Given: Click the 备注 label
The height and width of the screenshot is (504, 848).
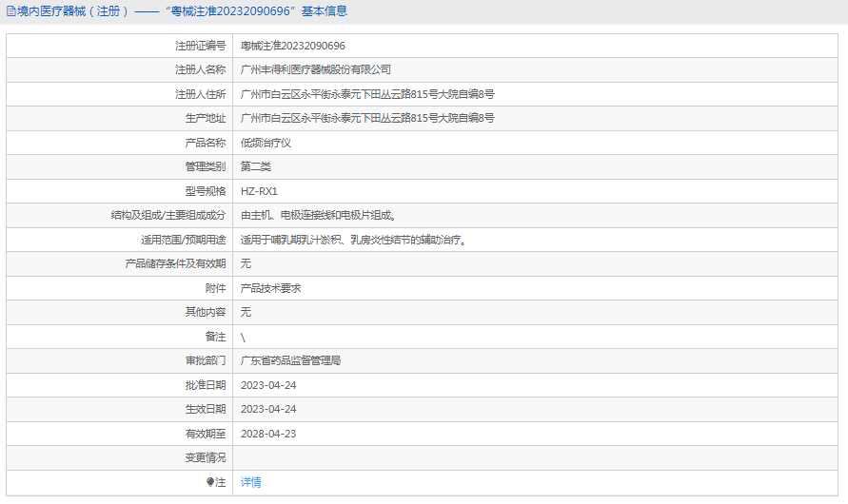Looking at the screenshot, I should click(x=215, y=337).
